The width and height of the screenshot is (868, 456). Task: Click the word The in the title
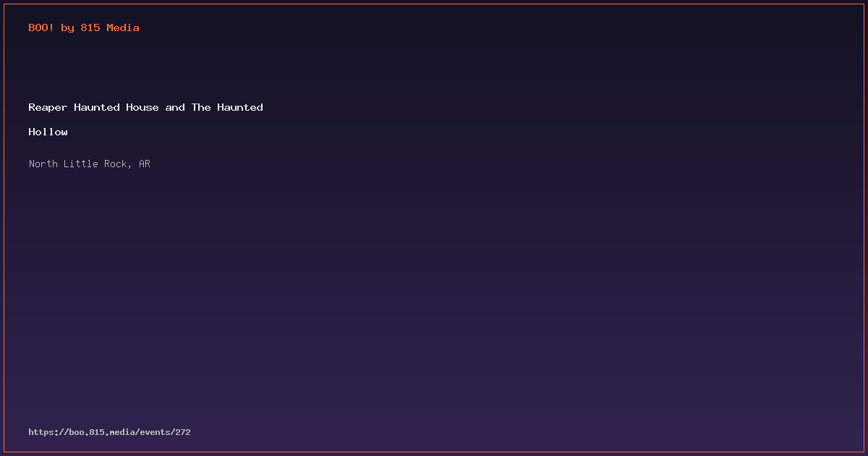point(201,107)
